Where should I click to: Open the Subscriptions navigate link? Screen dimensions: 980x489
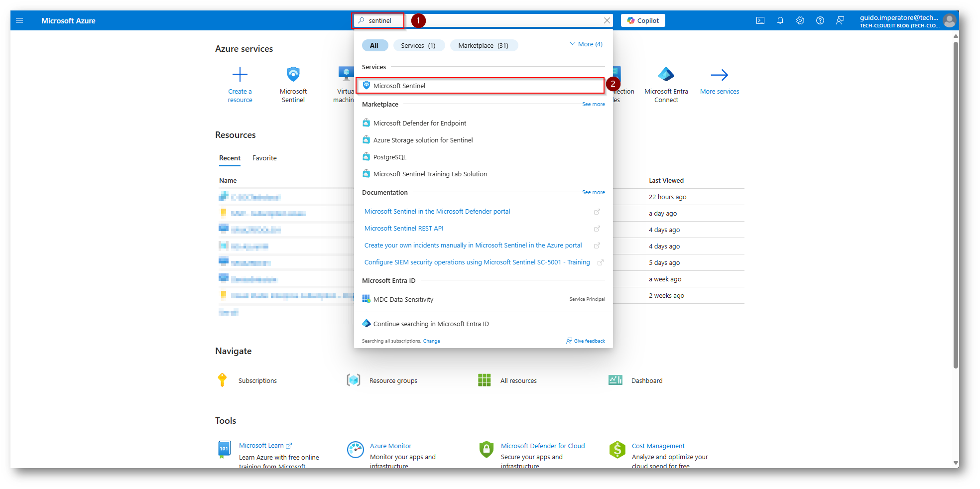257,381
